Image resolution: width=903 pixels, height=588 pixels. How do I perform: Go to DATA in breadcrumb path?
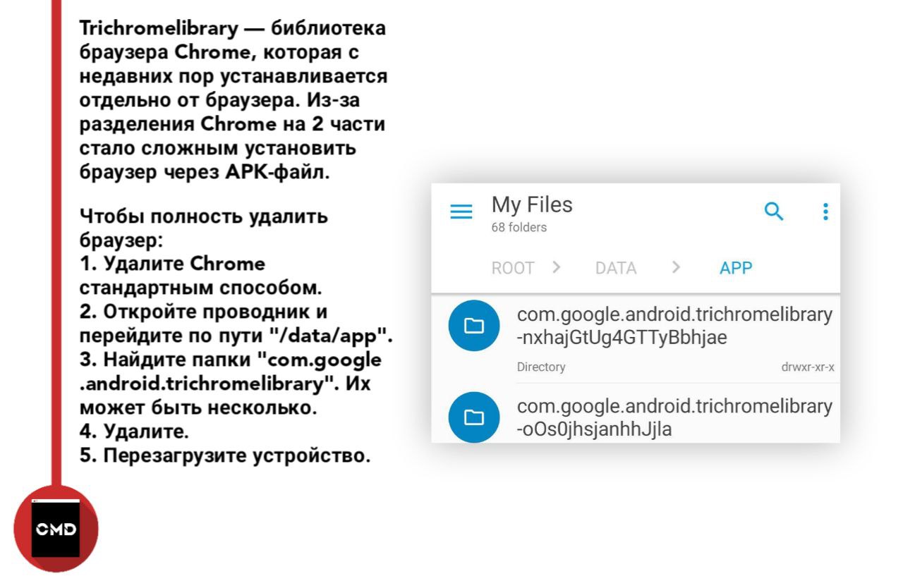click(616, 268)
